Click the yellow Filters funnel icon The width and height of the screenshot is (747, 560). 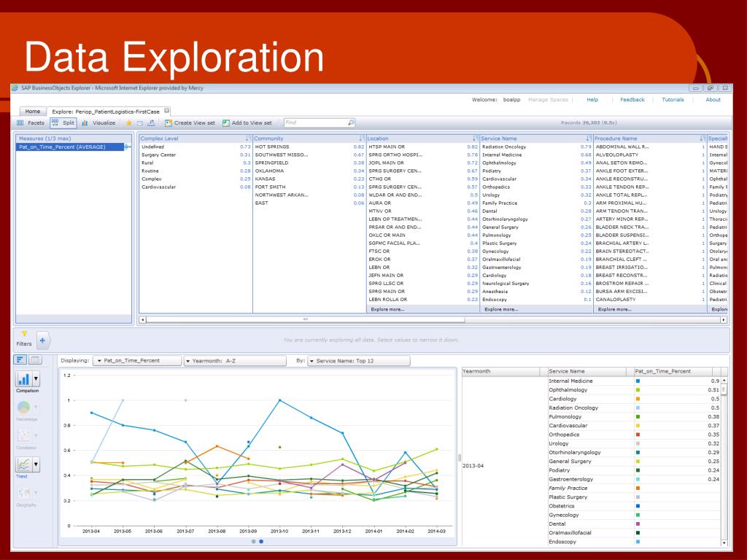click(24, 334)
